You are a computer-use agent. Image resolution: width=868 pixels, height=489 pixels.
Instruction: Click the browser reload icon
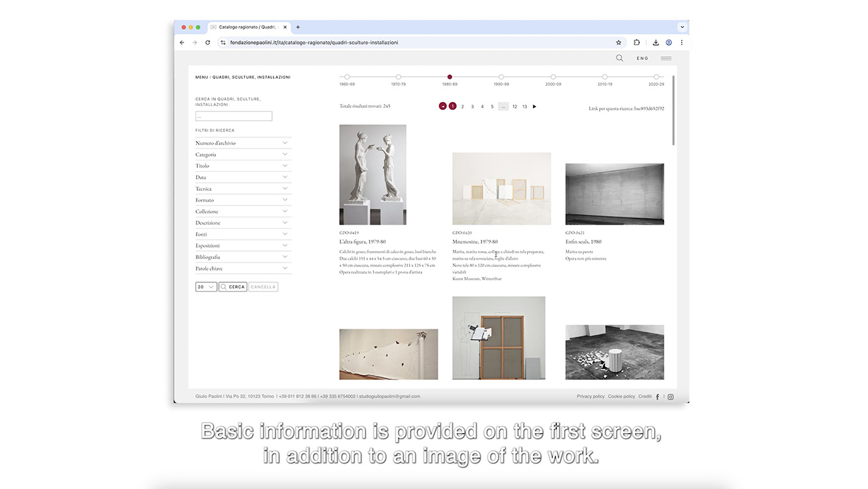[207, 42]
